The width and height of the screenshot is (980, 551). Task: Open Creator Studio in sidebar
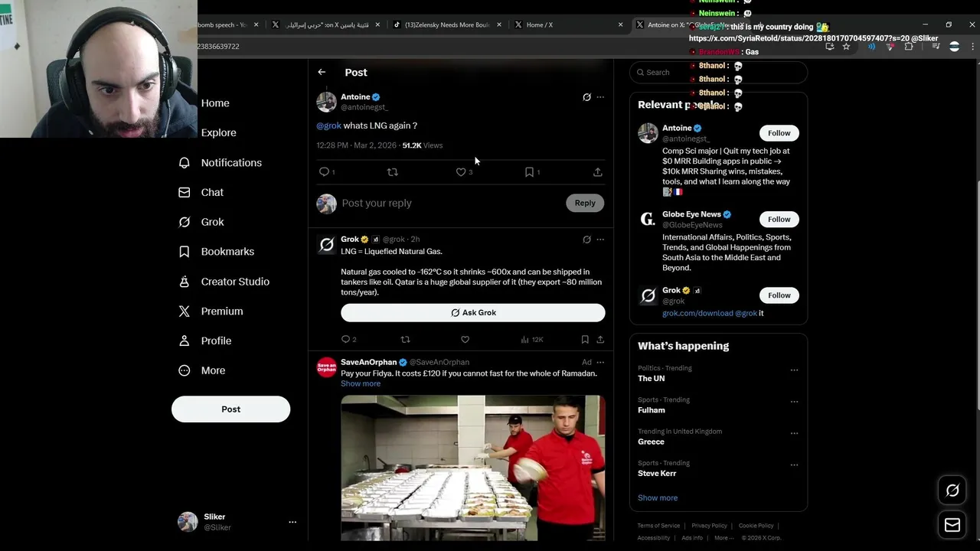point(224,282)
